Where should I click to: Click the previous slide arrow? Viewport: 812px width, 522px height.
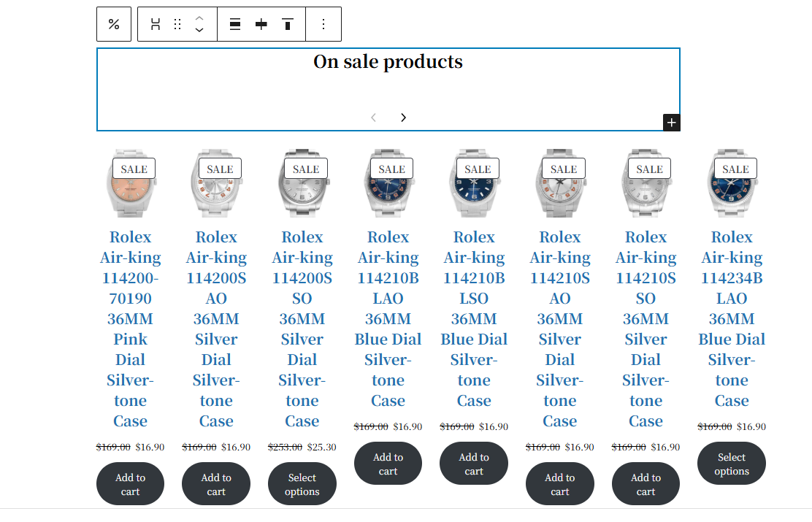point(373,117)
